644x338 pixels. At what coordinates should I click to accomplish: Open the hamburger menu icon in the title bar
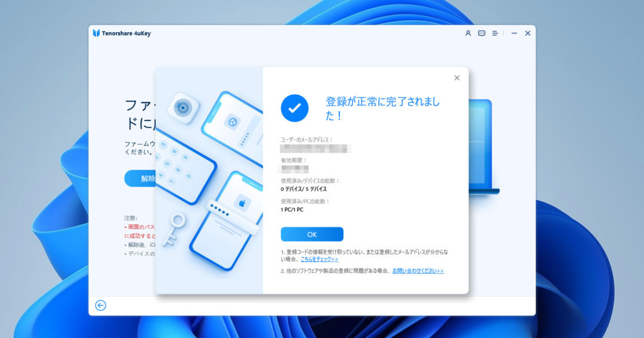[495, 33]
